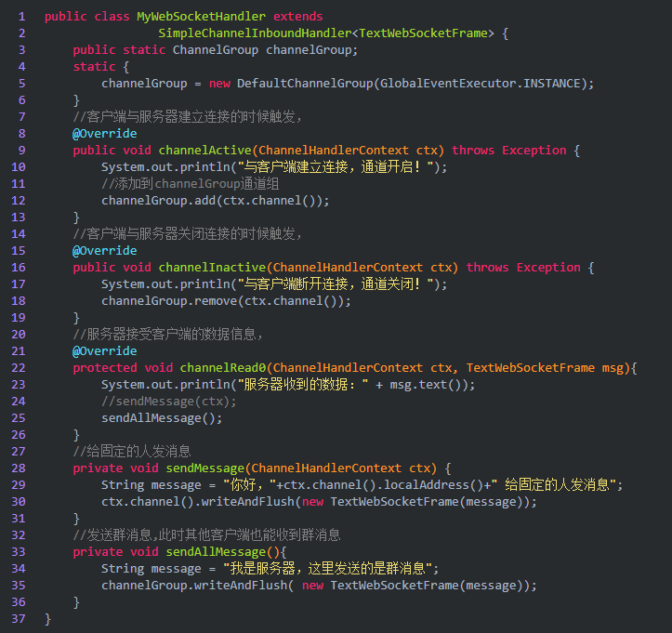Click the @Override annotation on line 21
672x633 pixels.
[x=105, y=351]
